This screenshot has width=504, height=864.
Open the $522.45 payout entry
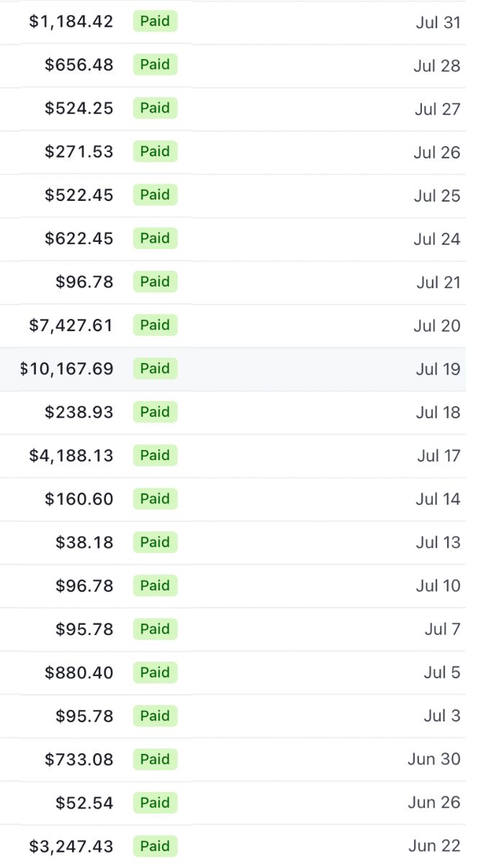[x=79, y=195]
